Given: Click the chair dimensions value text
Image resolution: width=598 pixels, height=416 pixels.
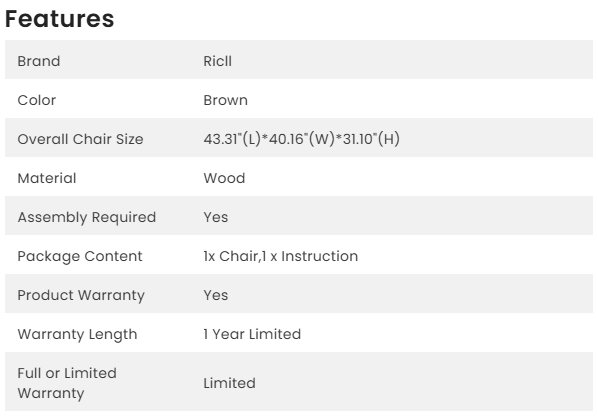Looking at the screenshot, I should [x=301, y=139].
